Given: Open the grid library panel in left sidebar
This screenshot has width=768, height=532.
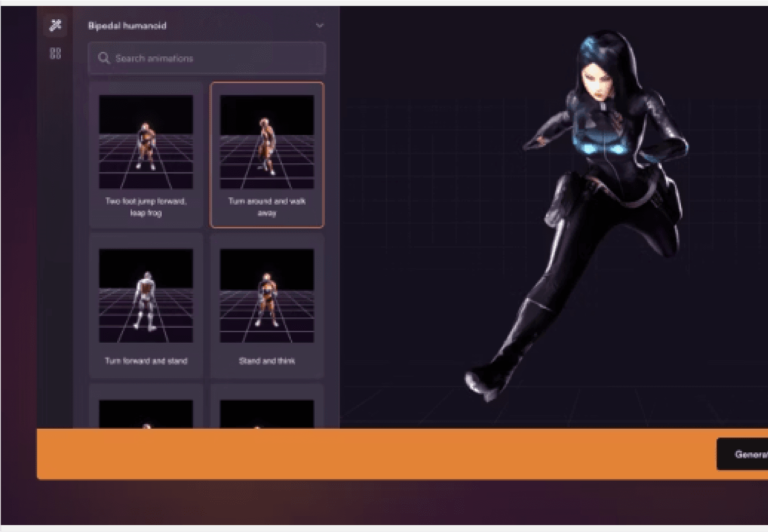Looking at the screenshot, I should [x=55, y=53].
